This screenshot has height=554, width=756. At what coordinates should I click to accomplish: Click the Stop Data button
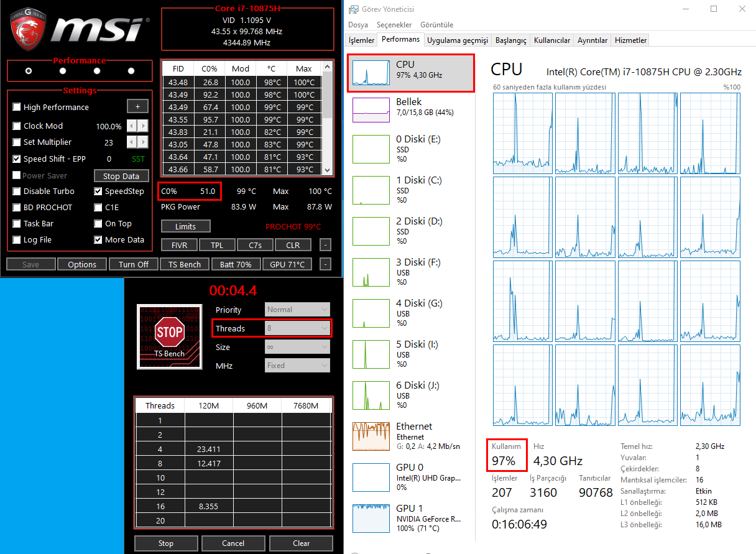click(x=121, y=176)
